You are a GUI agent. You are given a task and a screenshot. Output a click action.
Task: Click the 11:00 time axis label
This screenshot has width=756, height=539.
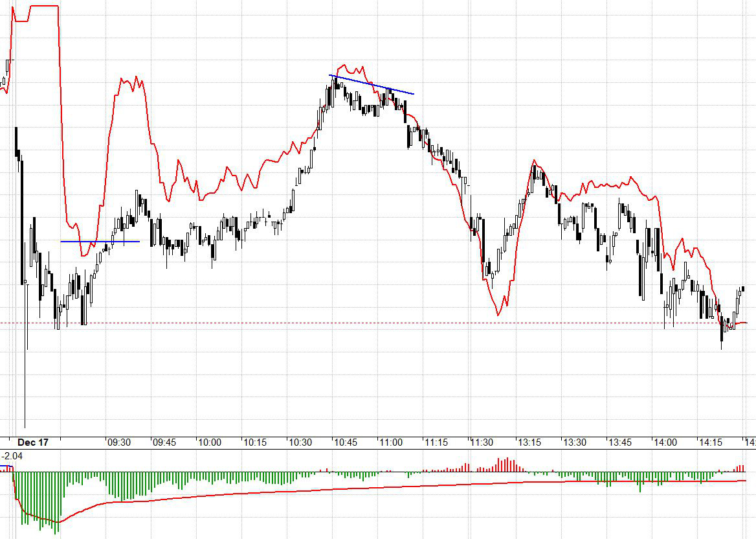391,442
